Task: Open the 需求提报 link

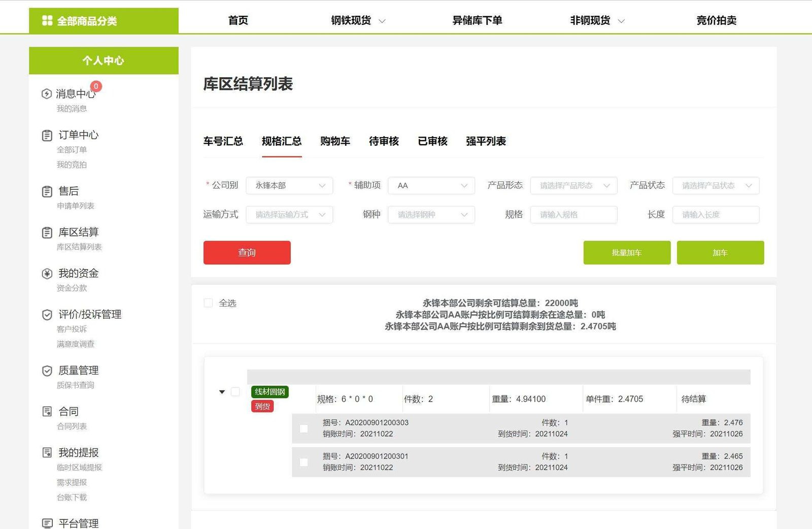Action: [x=72, y=482]
